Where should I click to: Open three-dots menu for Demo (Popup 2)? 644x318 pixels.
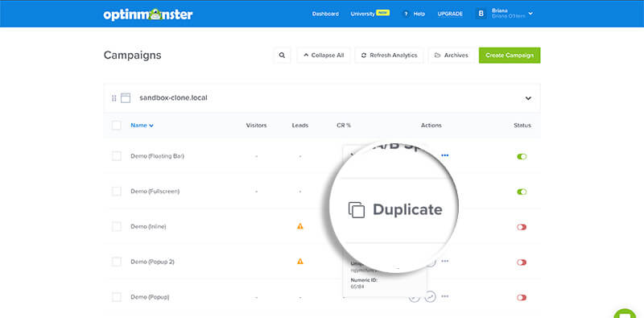[x=445, y=262]
